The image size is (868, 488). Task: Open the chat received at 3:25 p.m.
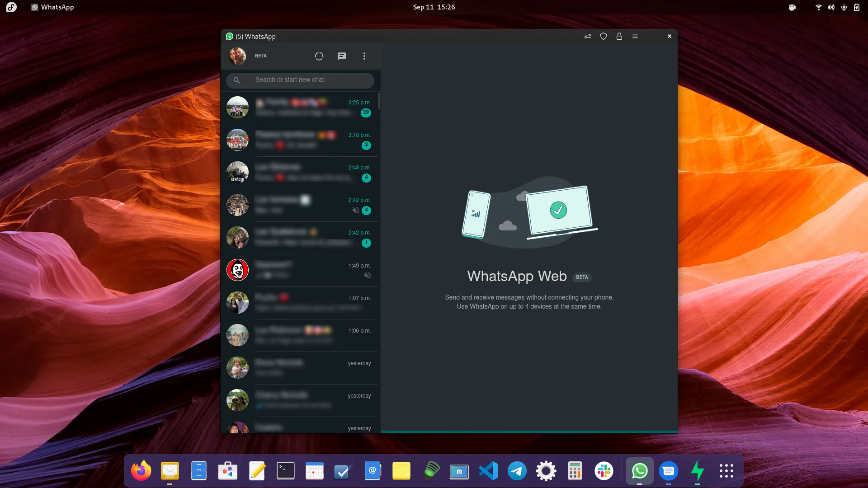pyautogui.click(x=300, y=108)
